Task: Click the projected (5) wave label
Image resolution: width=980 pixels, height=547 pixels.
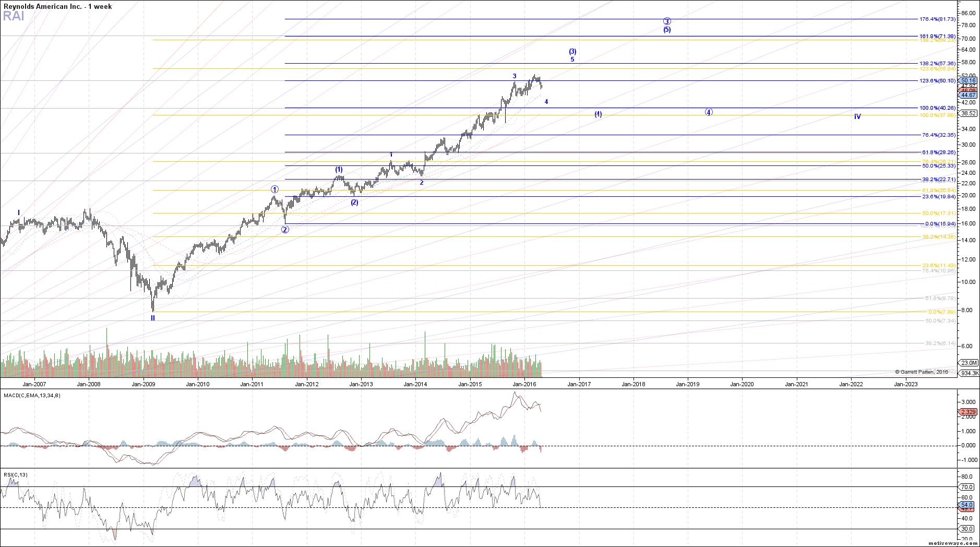Action: (667, 30)
